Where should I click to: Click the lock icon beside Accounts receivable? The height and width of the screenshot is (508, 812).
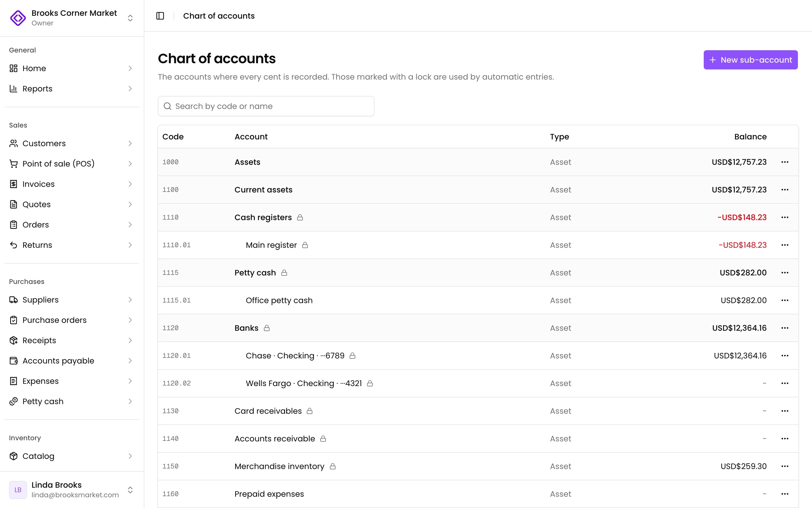(323, 439)
